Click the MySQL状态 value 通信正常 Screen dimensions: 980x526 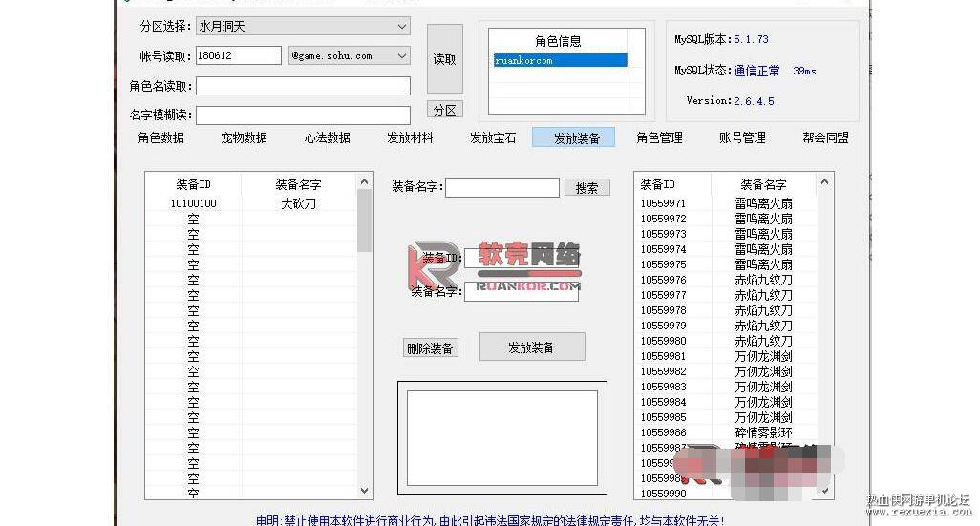point(756,71)
